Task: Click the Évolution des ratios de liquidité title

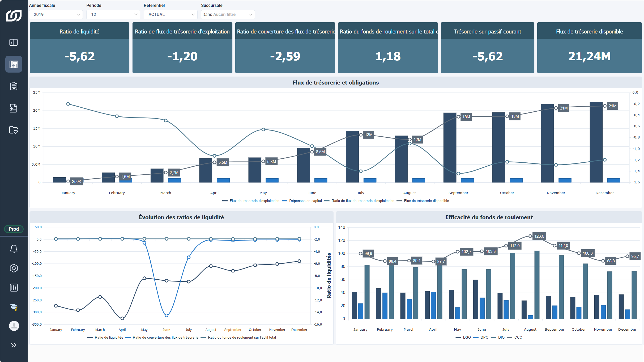Action: [x=181, y=217]
